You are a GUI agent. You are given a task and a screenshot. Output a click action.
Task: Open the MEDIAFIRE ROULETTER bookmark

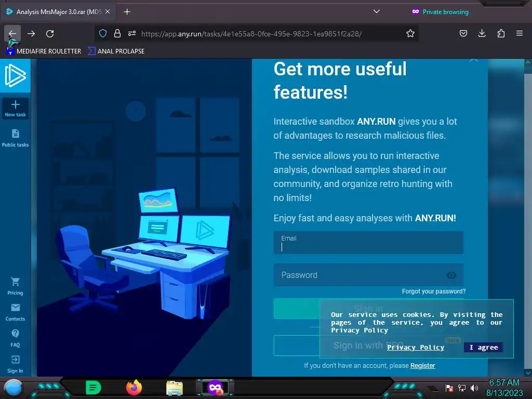pos(44,51)
